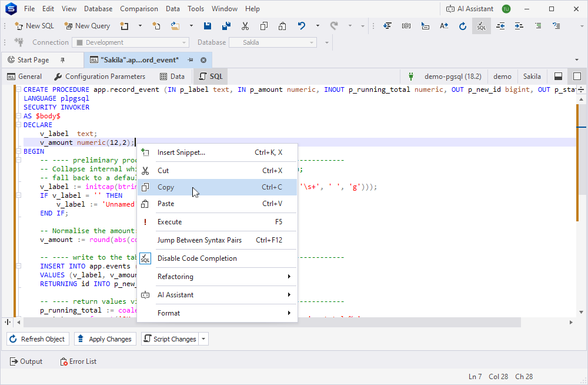Click the increase line indent icon
The image size is (588, 385).
(519, 26)
